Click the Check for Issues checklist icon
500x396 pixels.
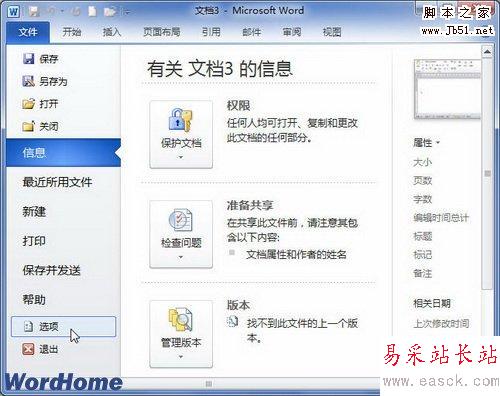tap(180, 220)
